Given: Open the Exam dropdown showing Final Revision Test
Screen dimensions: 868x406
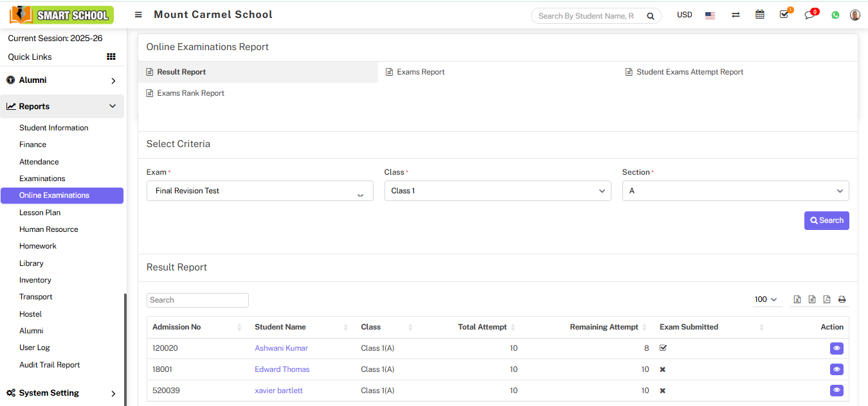Looking at the screenshot, I should [259, 190].
